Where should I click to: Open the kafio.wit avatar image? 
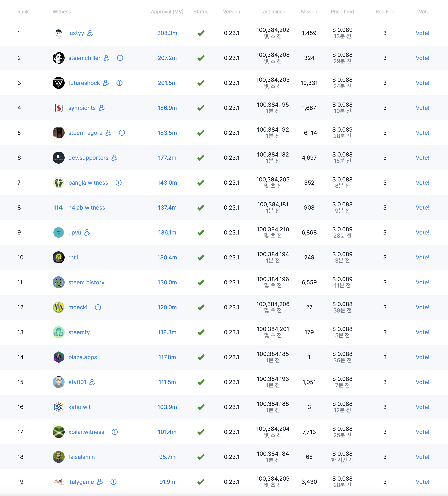(x=58, y=407)
